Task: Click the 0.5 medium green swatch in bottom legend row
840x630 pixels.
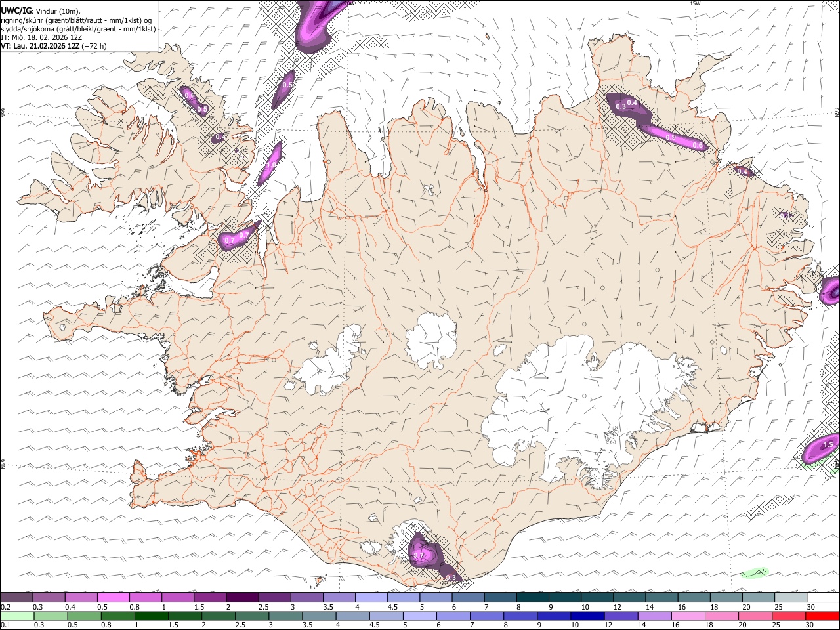Action: 84,616
